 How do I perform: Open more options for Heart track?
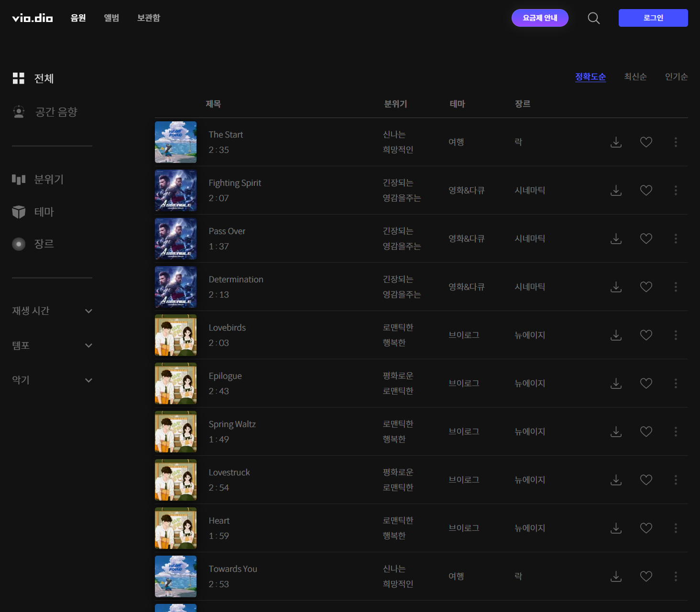pyautogui.click(x=675, y=528)
